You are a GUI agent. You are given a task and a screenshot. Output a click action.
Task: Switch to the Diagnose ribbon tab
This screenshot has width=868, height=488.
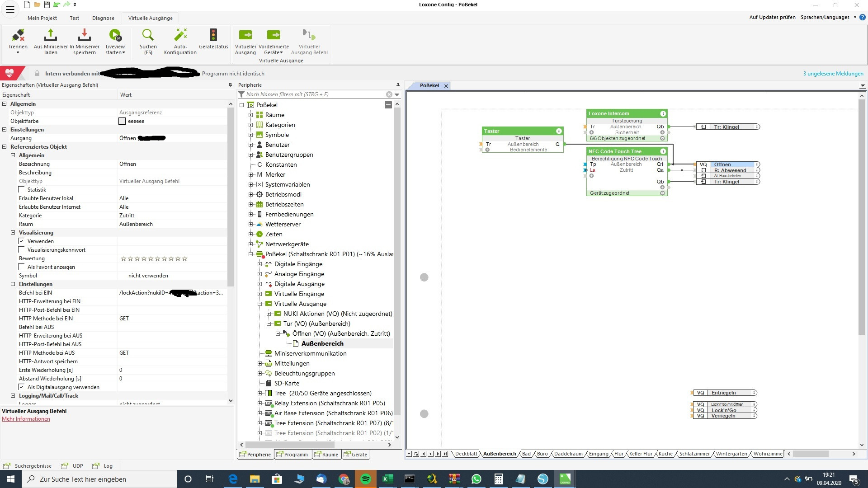point(103,18)
